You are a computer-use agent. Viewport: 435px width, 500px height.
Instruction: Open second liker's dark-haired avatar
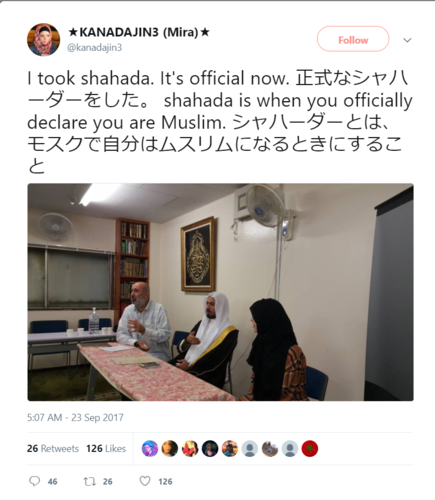[170, 448]
